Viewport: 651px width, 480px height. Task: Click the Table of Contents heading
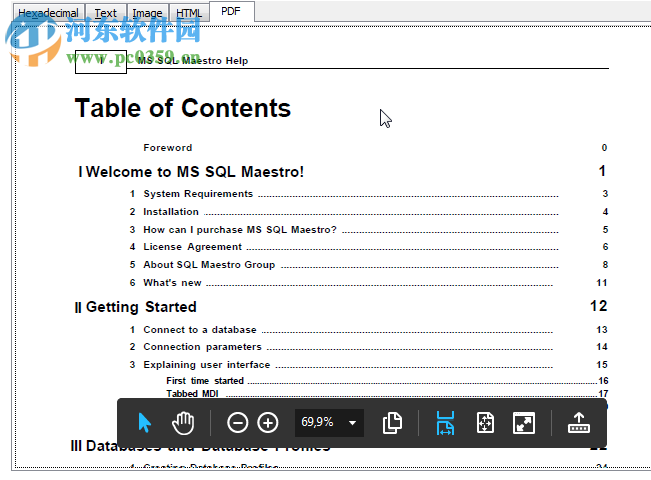[x=183, y=108]
